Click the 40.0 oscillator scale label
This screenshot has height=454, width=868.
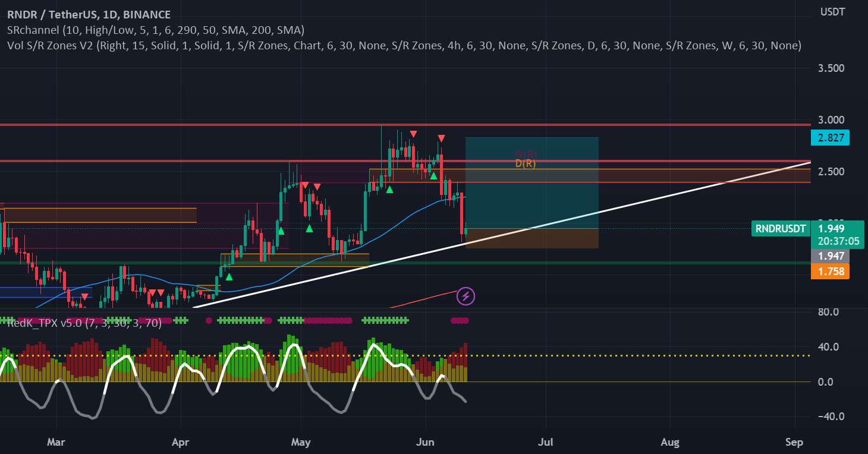(x=829, y=346)
